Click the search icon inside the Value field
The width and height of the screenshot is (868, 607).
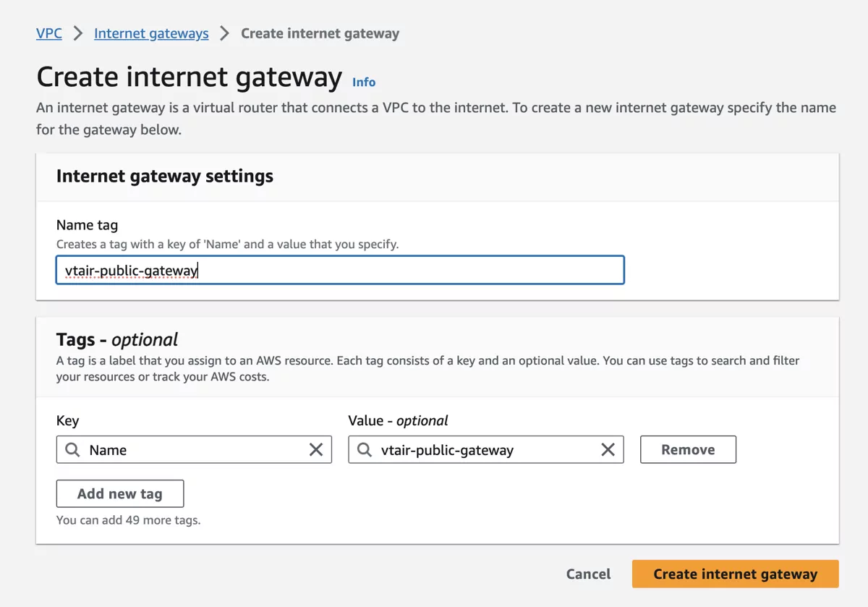[364, 449]
